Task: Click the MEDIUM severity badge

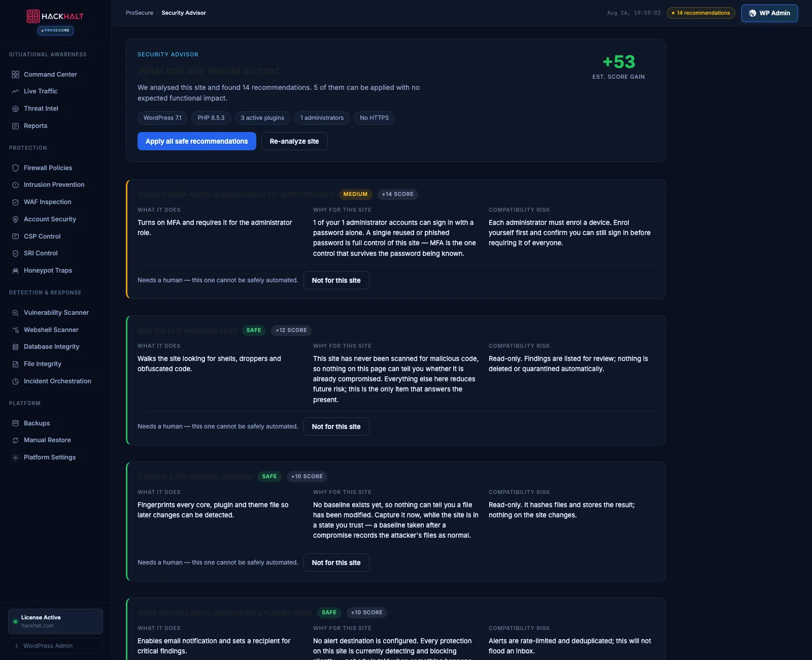Action: click(355, 194)
